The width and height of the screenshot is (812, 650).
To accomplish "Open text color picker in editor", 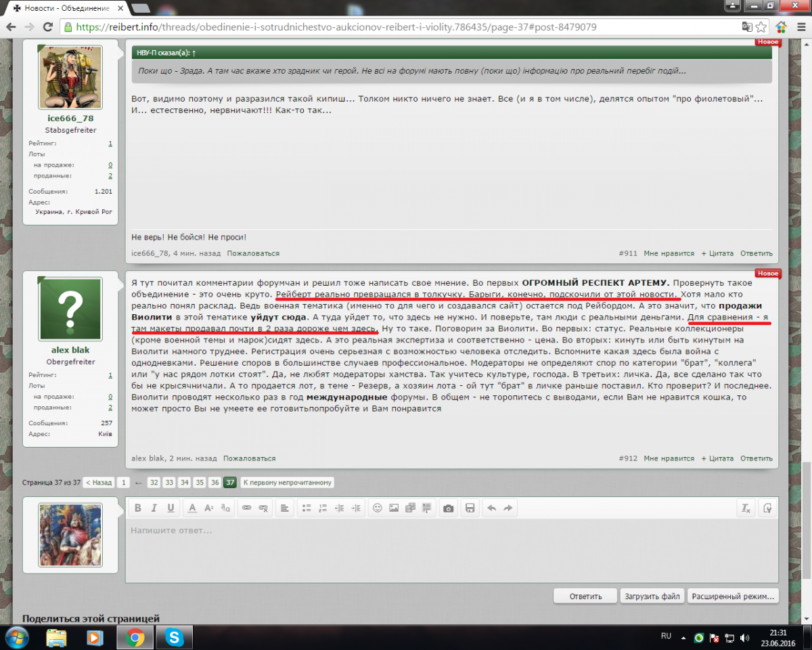I will (x=192, y=508).
